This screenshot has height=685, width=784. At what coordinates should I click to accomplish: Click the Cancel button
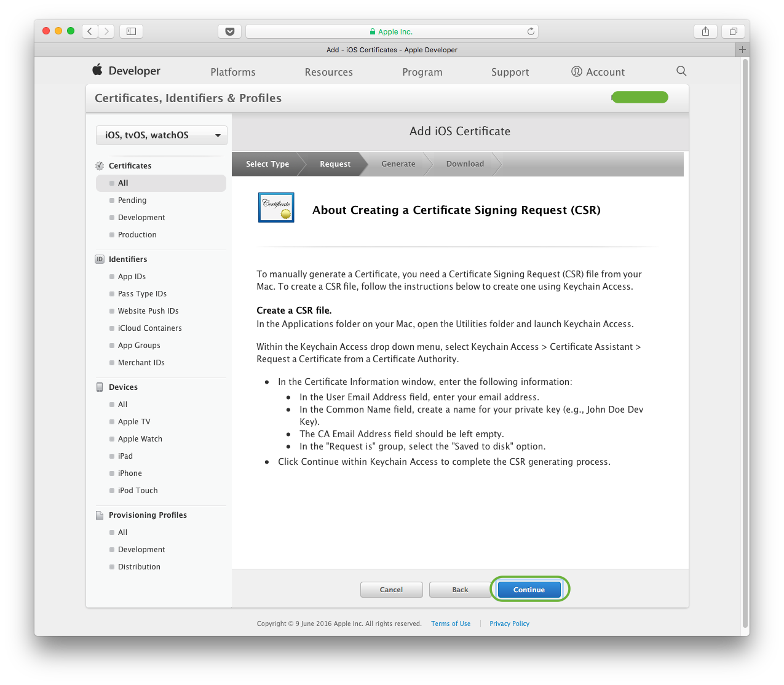392,590
